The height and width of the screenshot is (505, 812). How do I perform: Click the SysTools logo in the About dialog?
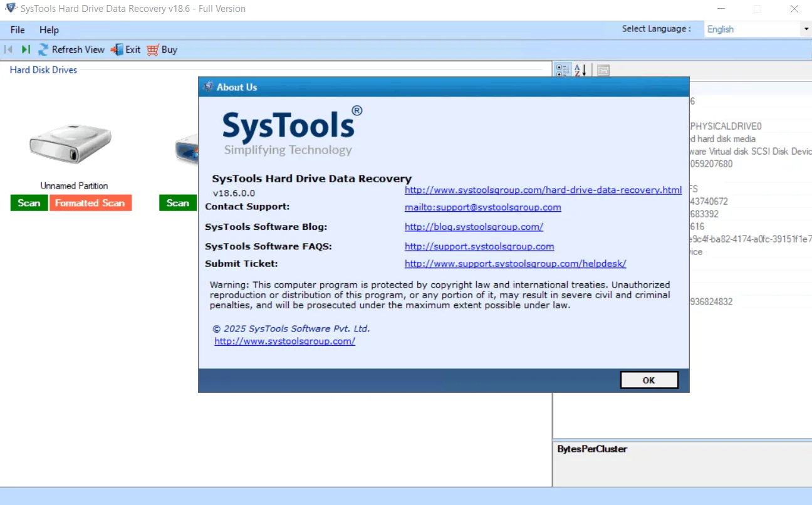pos(292,130)
